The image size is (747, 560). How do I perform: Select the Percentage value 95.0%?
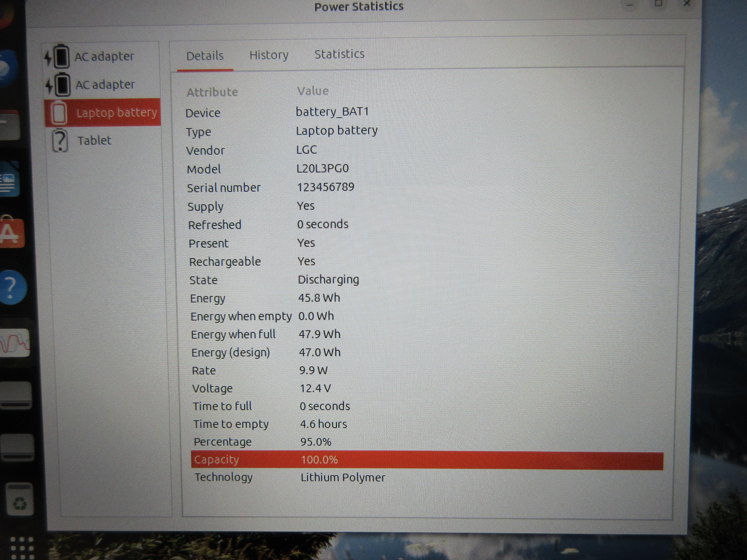click(x=316, y=442)
